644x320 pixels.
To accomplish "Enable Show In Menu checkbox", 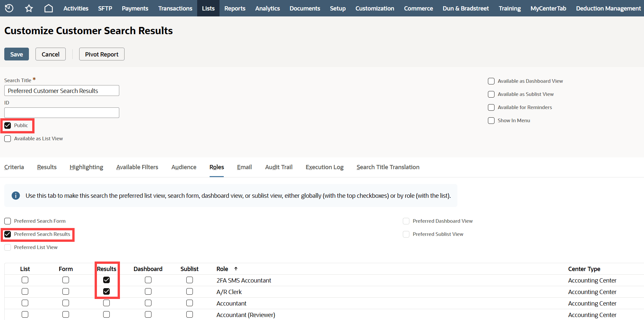I will (x=491, y=121).
